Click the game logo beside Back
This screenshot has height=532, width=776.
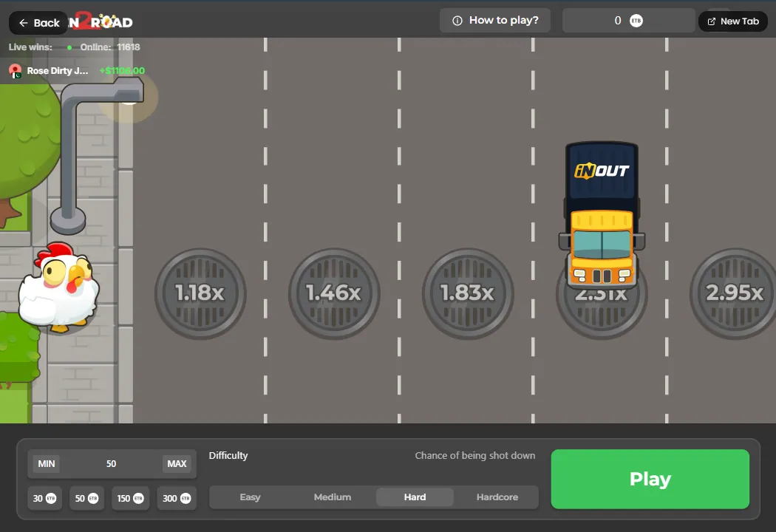[x=101, y=21]
